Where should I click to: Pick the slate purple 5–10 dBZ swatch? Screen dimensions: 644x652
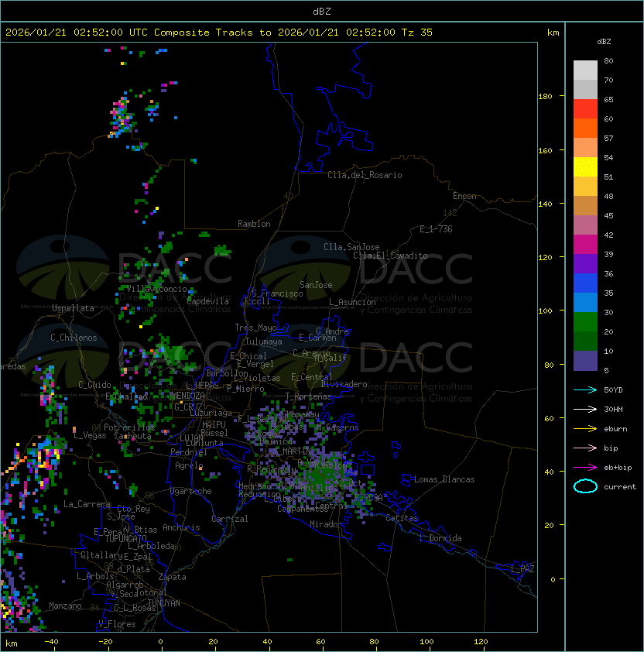pyautogui.click(x=585, y=361)
